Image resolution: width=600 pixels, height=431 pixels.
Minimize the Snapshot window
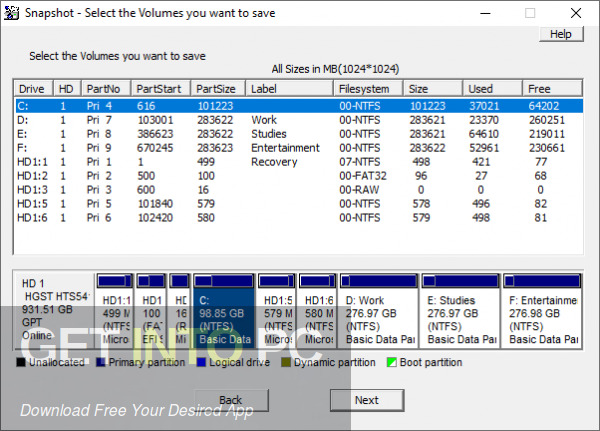(485, 13)
